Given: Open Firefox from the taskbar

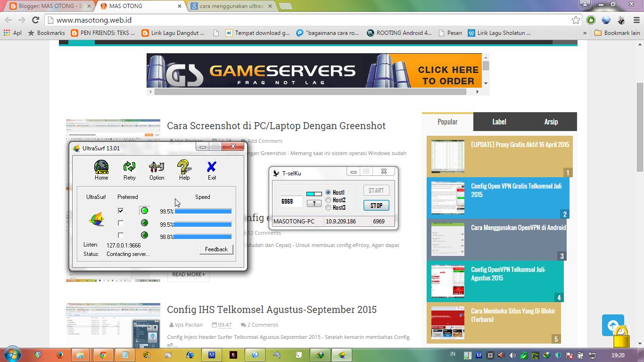Looking at the screenshot, I should [60, 355].
